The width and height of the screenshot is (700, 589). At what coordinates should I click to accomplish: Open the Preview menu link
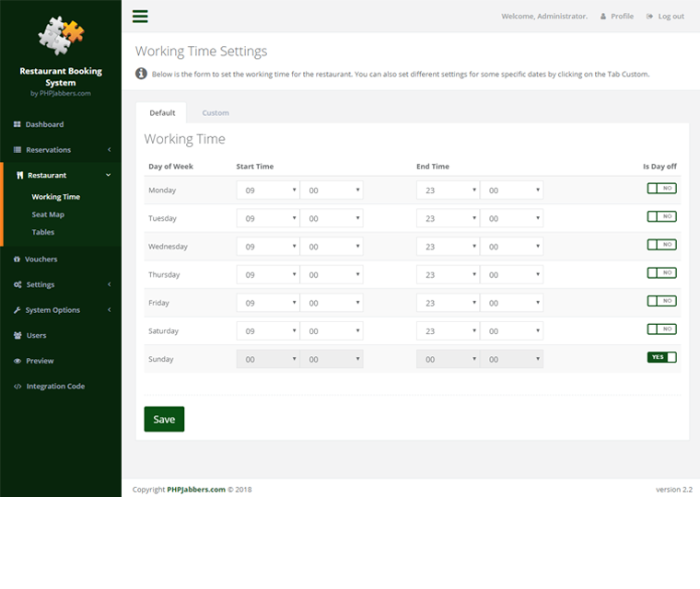coord(40,361)
